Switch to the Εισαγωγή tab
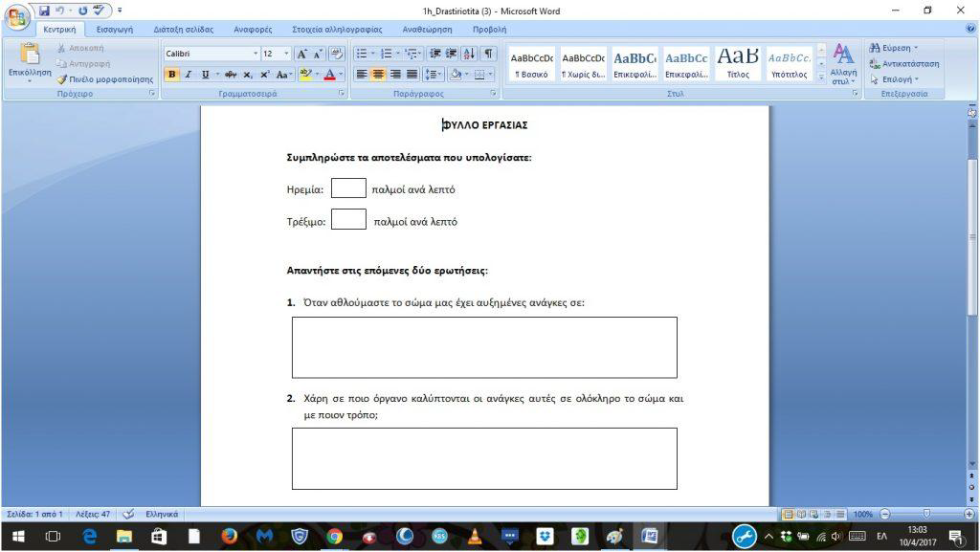 pyautogui.click(x=115, y=30)
